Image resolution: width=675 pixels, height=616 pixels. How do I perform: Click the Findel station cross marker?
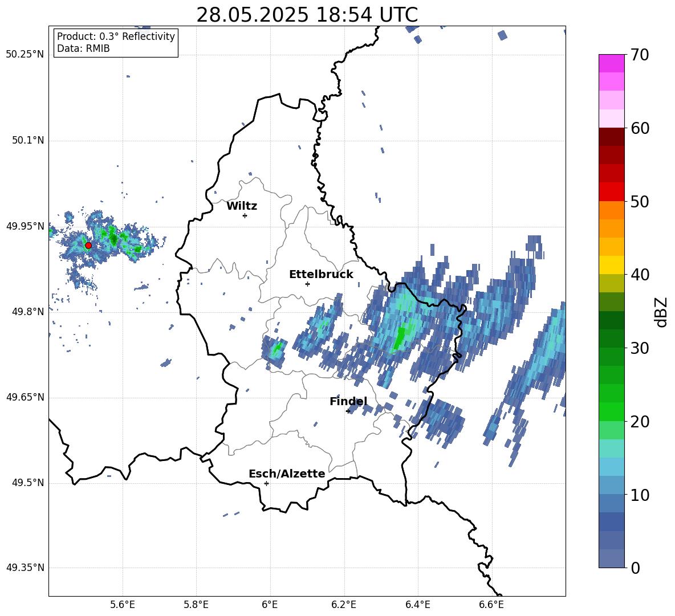(x=348, y=411)
